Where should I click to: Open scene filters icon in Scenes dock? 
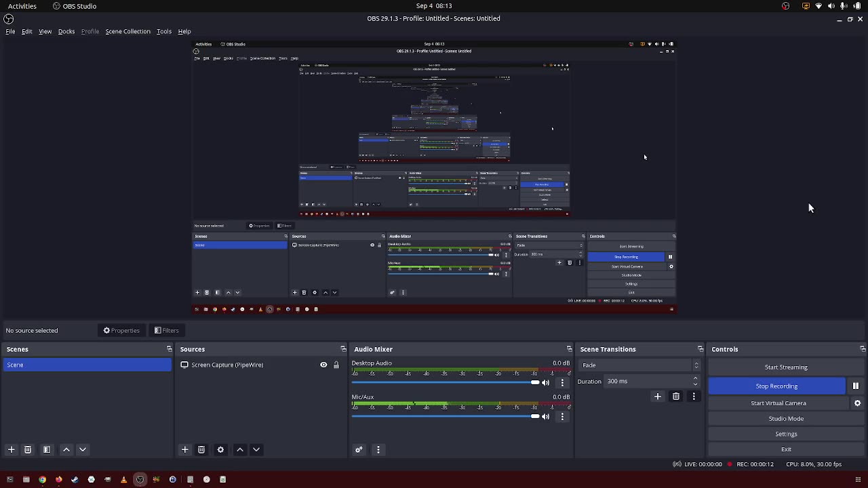click(x=47, y=449)
